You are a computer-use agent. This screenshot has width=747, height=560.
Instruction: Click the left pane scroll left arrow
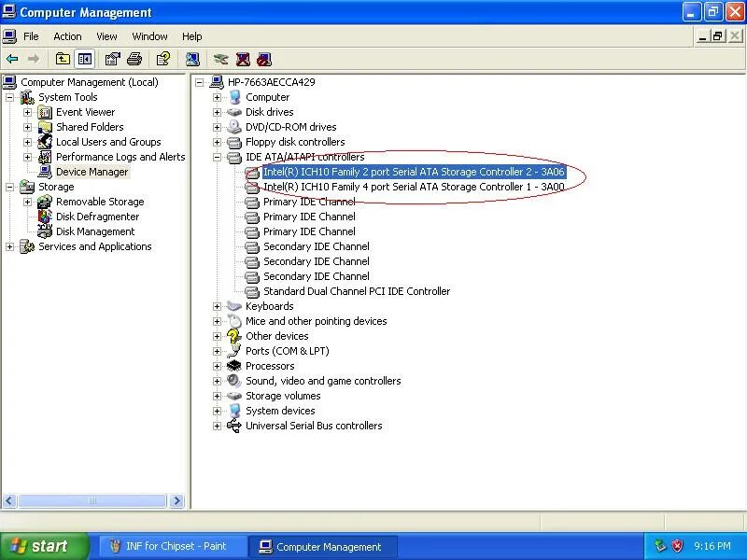[9, 500]
